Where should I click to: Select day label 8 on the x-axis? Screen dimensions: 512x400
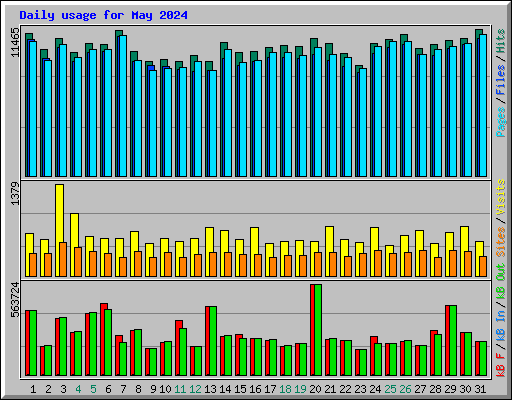pos(138,389)
